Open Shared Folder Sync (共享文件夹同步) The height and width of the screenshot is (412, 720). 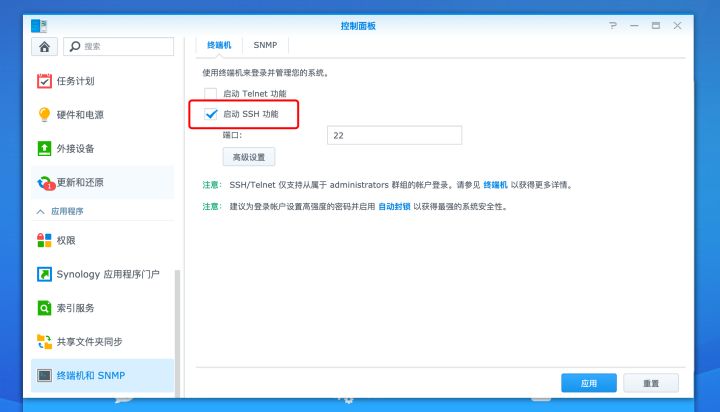click(x=89, y=342)
